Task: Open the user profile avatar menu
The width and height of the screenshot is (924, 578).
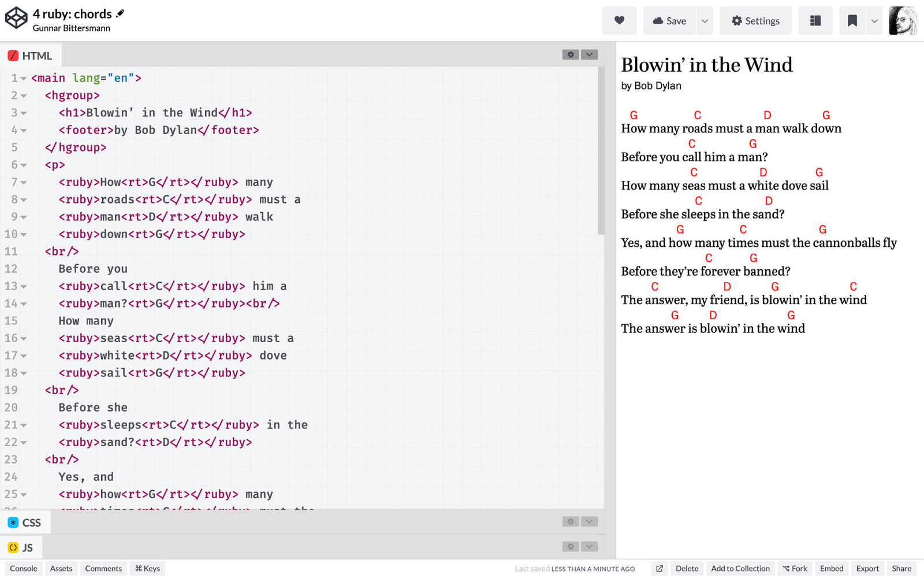Action: tap(903, 21)
